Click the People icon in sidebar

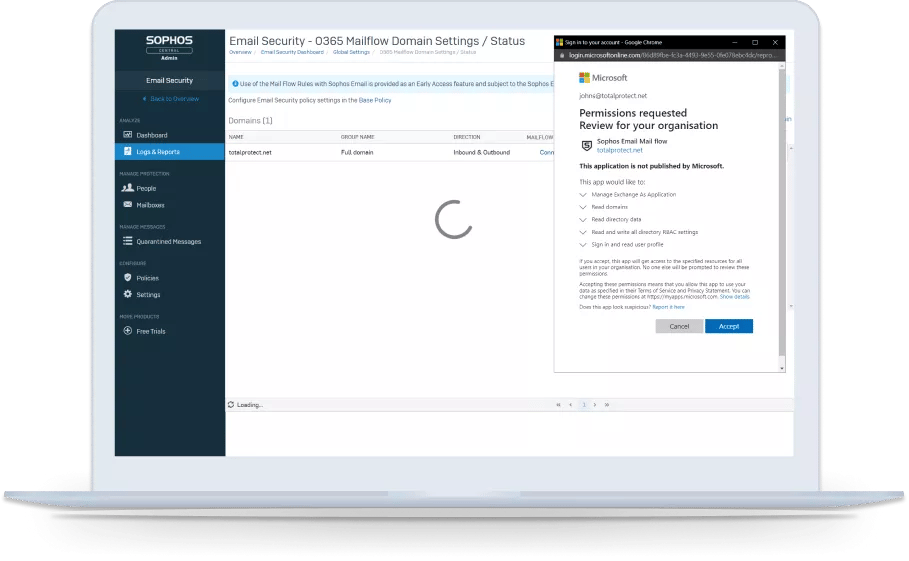click(128, 188)
